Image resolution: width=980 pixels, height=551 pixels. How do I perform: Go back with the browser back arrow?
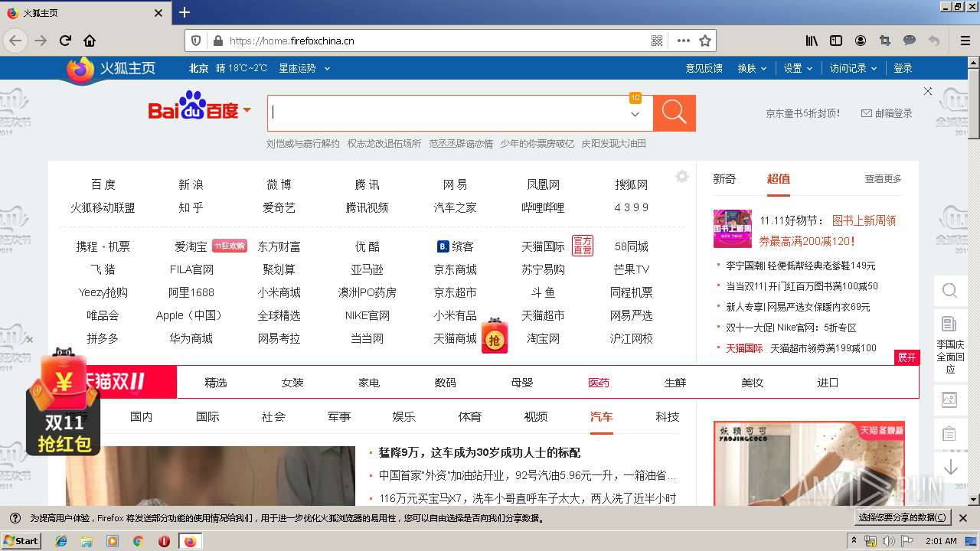[15, 41]
